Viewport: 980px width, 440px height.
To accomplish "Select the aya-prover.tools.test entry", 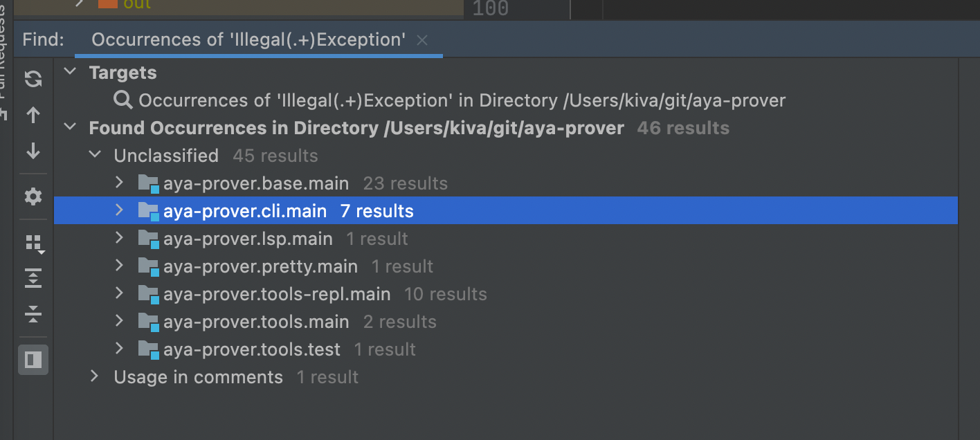I will (252, 349).
